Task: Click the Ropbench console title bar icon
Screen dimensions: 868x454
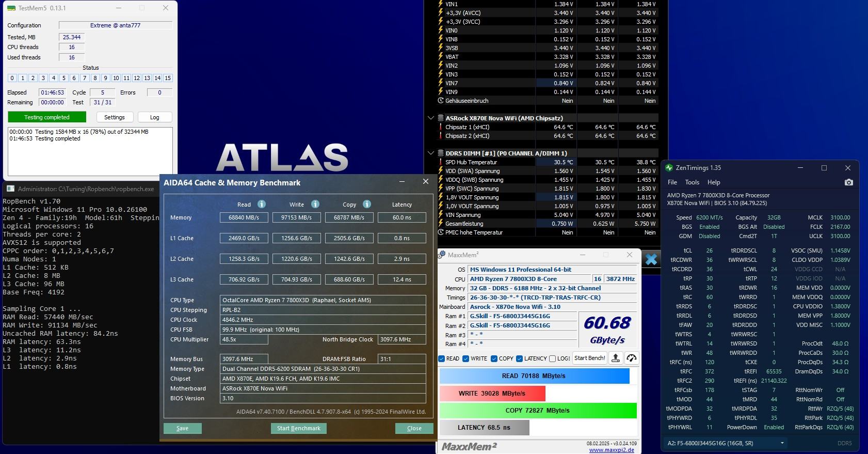Action: tap(10, 189)
